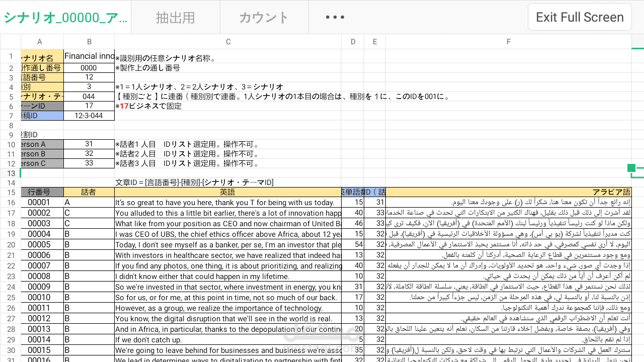Click cell containing 'Financial inno'
The image size is (644, 362).
(89, 56)
